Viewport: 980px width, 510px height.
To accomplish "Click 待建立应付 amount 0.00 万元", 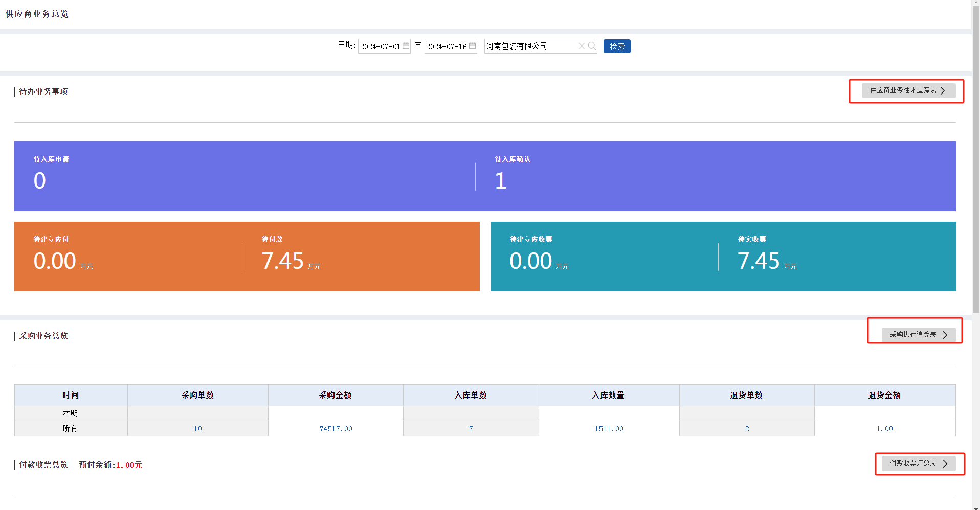I will coord(63,261).
